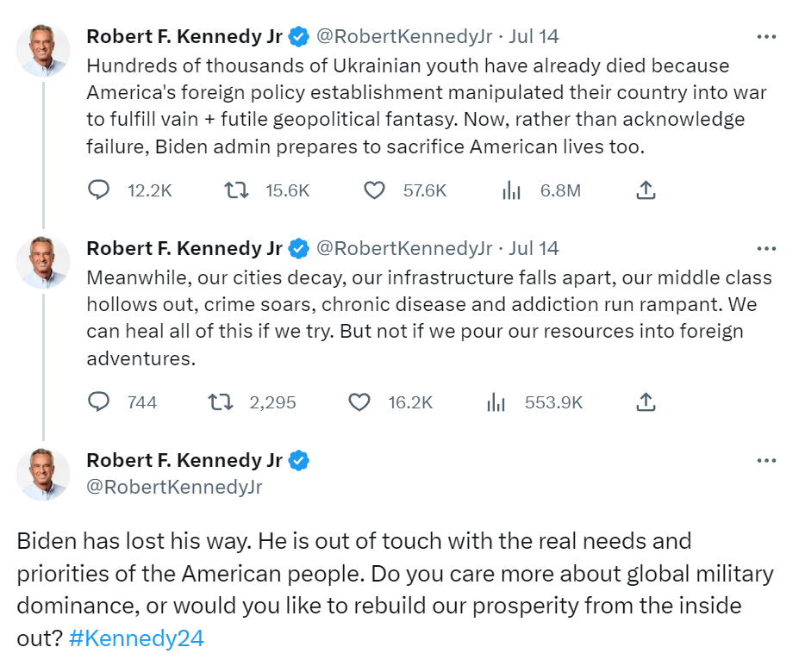Open more options on second tweet
This screenshot has width=799, height=672.
click(x=765, y=248)
